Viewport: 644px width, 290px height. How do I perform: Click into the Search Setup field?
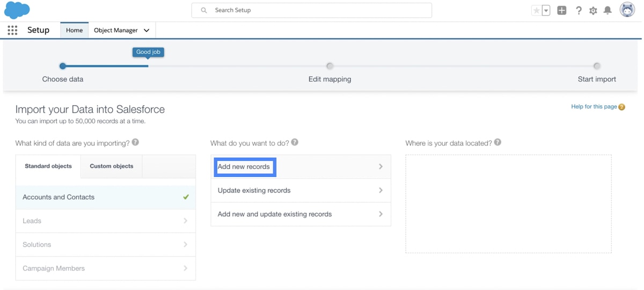point(312,10)
